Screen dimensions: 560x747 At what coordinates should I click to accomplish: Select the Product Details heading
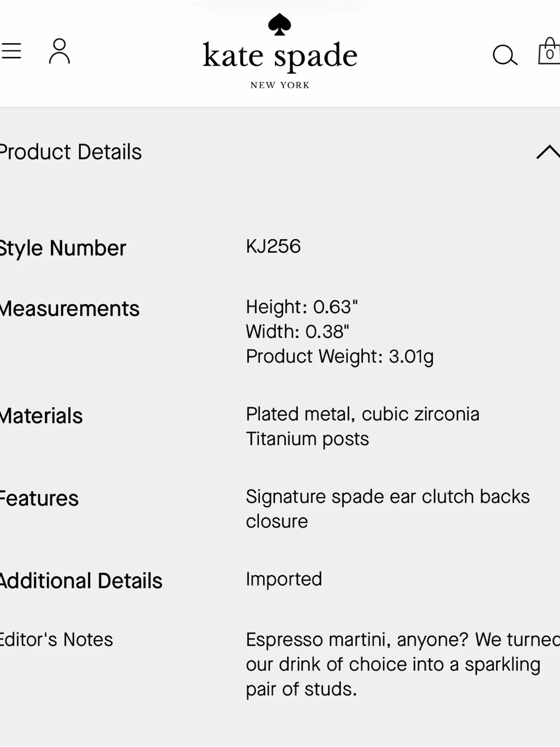(x=70, y=152)
